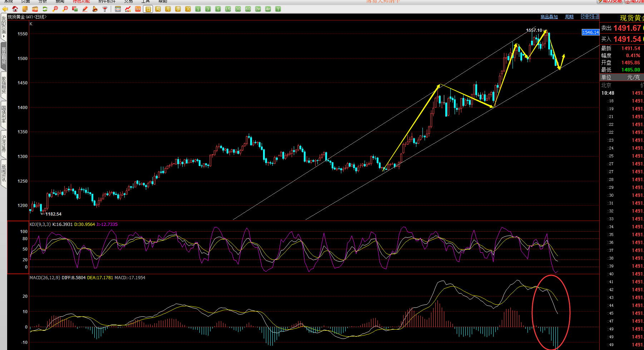Click the orange X period button

tap(188, 9)
